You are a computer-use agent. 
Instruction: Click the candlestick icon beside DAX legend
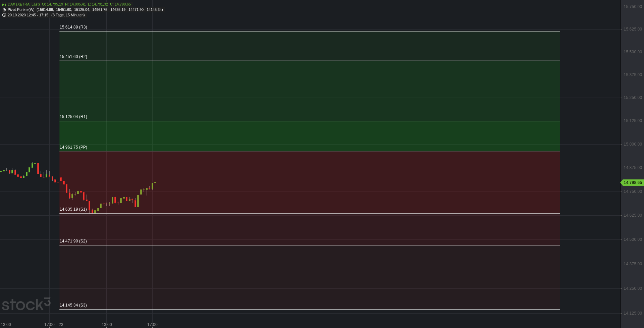click(4, 4)
